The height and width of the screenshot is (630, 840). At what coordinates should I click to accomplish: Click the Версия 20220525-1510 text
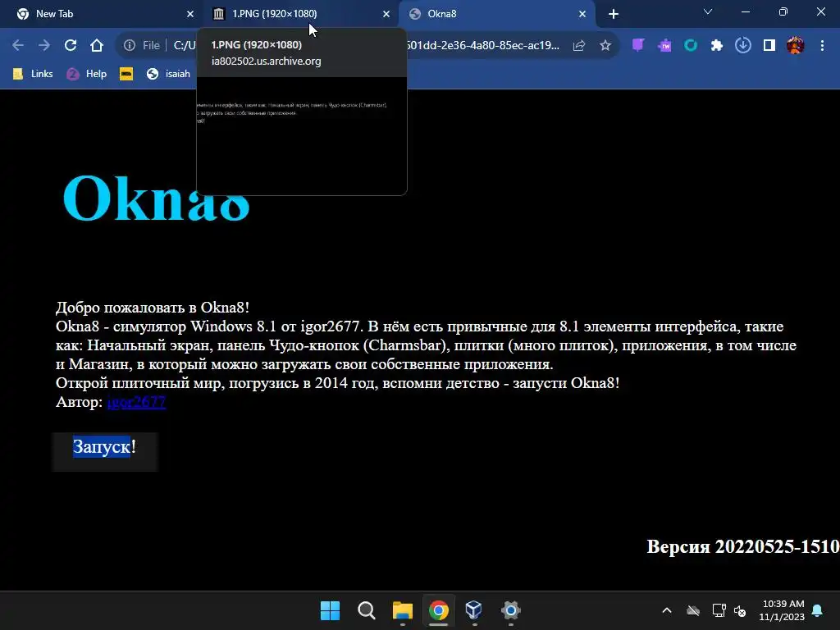pyautogui.click(x=743, y=546)
